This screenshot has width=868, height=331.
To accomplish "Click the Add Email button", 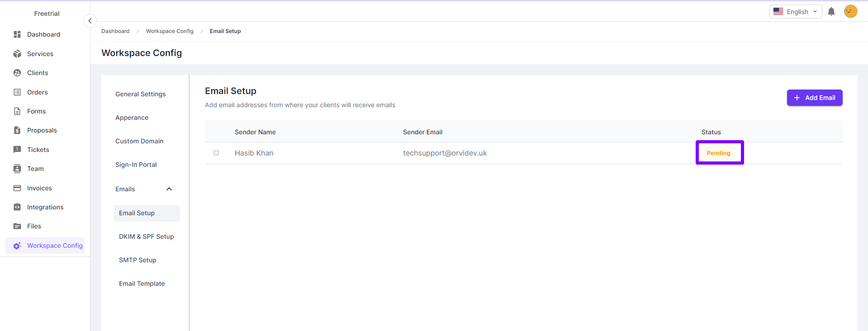I will click(x=814, y=98).
